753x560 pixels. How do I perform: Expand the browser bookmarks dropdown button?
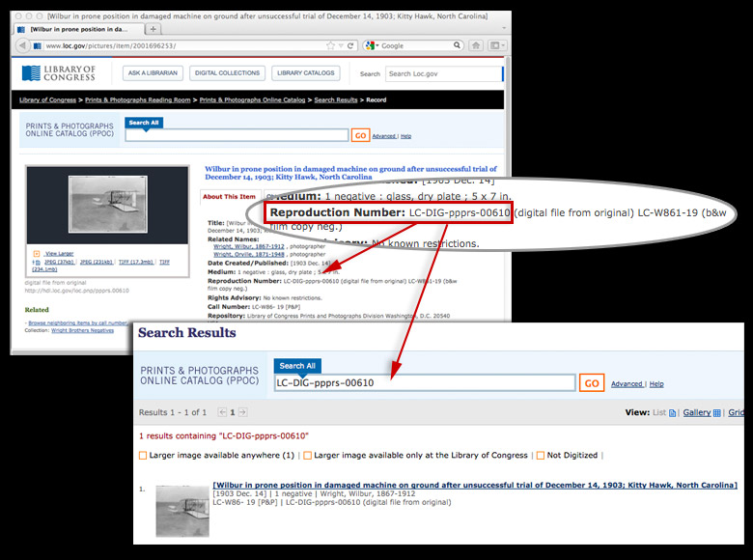[496, 45]
